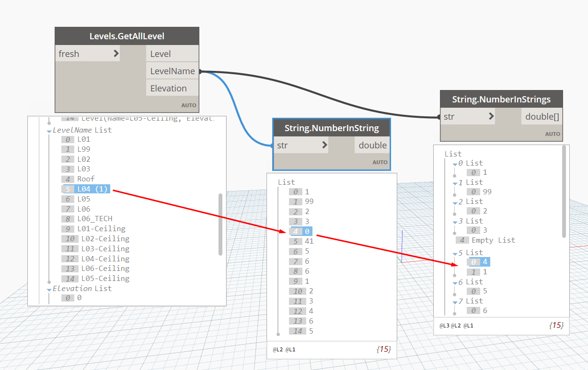Click the Elevation output port
The width and height of the screenshot is (588, 370).
168,89
